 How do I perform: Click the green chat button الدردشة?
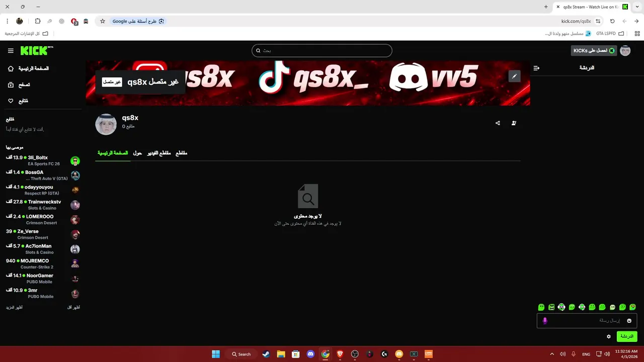627,336
